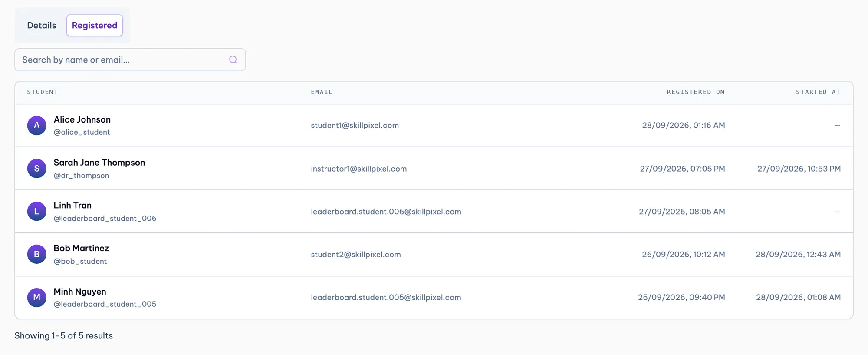Screen dimensions: 868x355
Task: Open Sarah Jane Thompson's name
Action: pyautogui.click(x=99, y=163)
